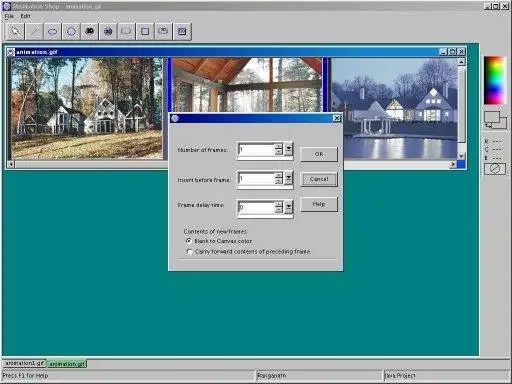Choose the circle tool

tap(71, 32)
